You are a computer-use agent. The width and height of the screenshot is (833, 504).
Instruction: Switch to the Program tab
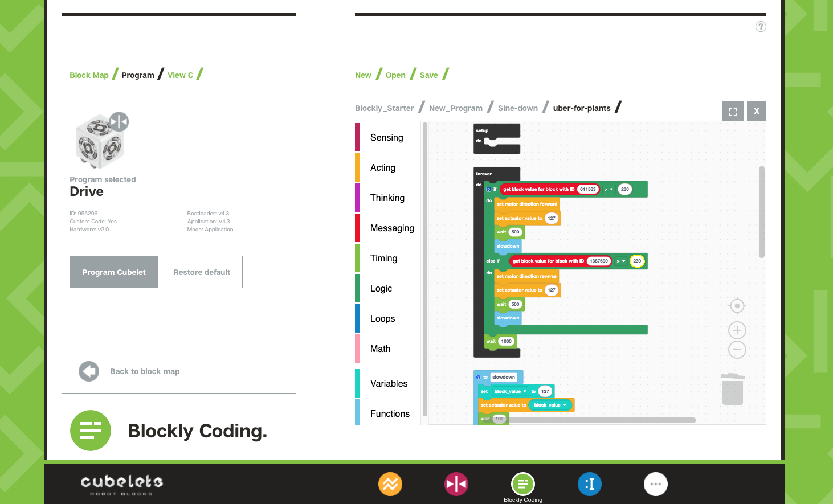(x=138, y=75)
